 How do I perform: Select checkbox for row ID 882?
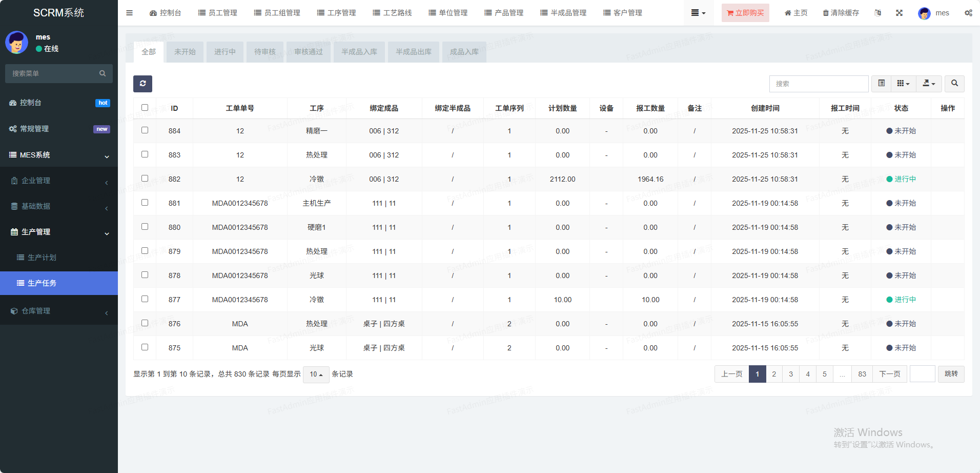[x=145, y=179]
